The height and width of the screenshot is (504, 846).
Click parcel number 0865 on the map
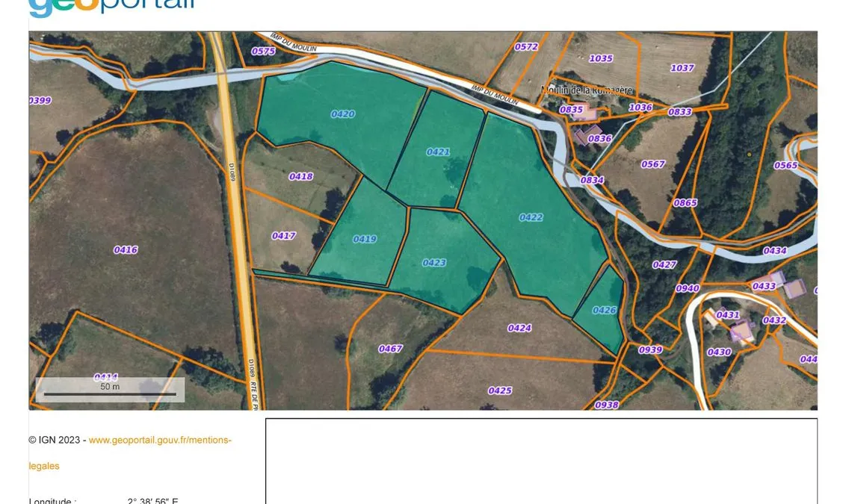(685, 202)
